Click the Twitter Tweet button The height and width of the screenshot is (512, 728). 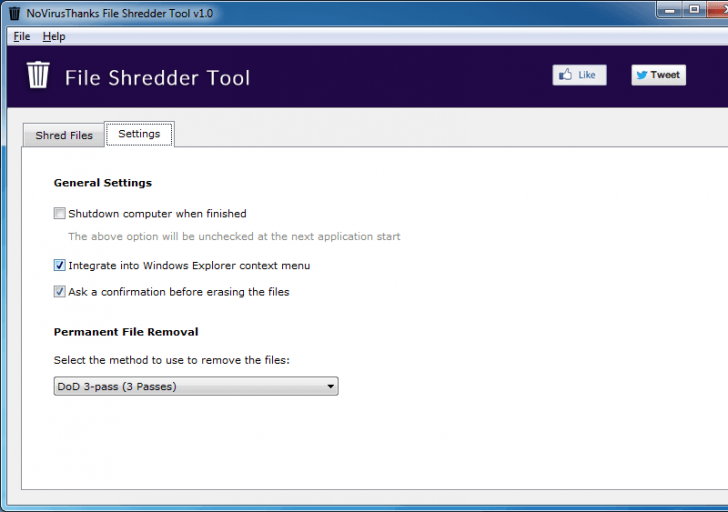click(x=658, y=75)
